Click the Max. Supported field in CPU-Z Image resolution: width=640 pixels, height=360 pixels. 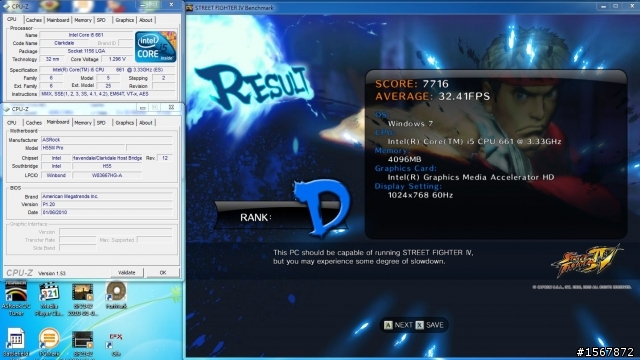[155, 240]
